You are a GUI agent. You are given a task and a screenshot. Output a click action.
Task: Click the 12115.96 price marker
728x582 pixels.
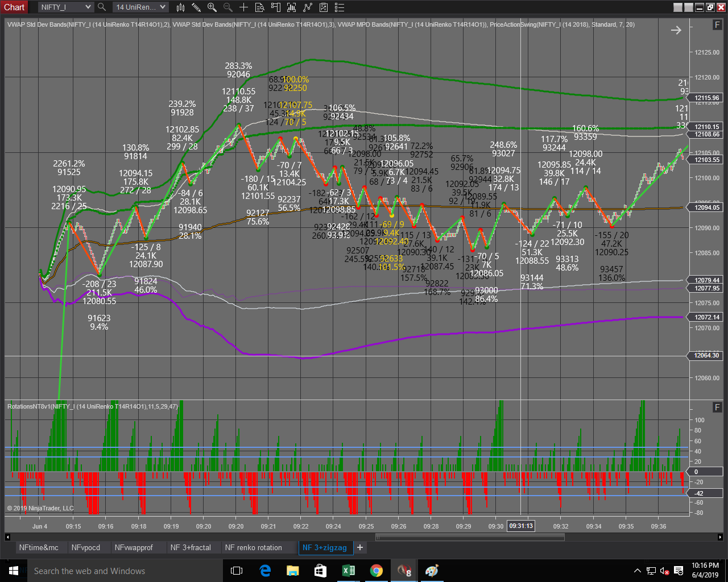707,98
